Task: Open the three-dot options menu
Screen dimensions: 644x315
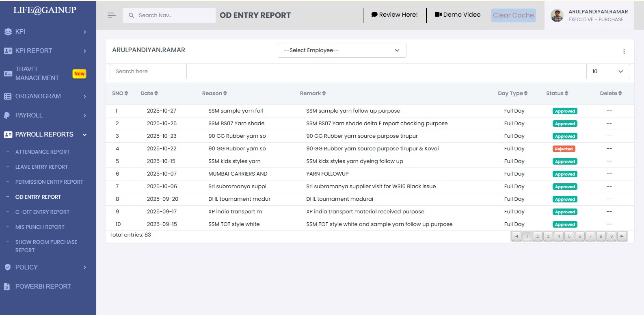Action: coord(624,51)
